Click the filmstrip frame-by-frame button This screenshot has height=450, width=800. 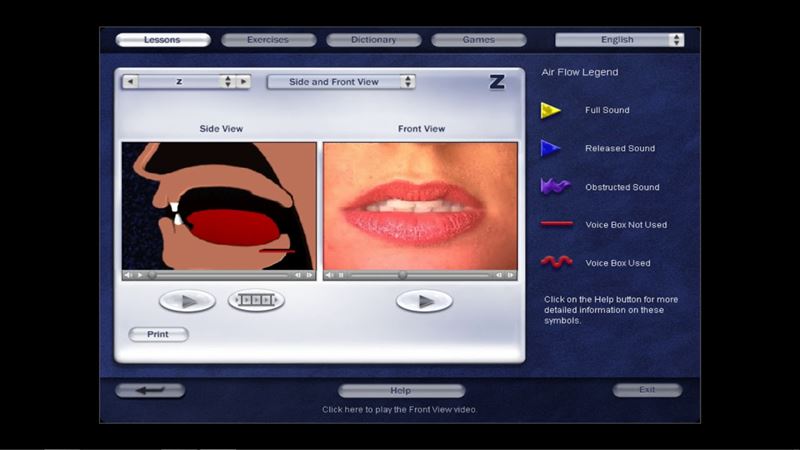click(x=256, y=300)
